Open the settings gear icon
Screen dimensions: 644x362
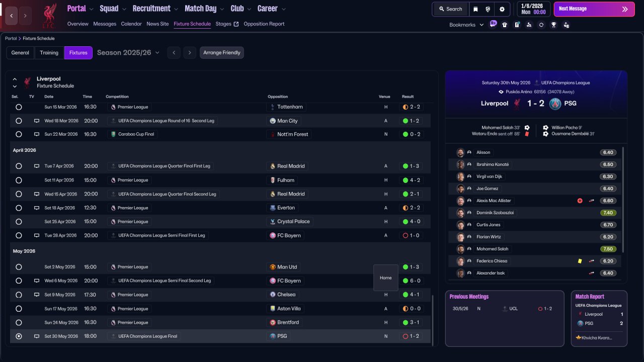502,9
